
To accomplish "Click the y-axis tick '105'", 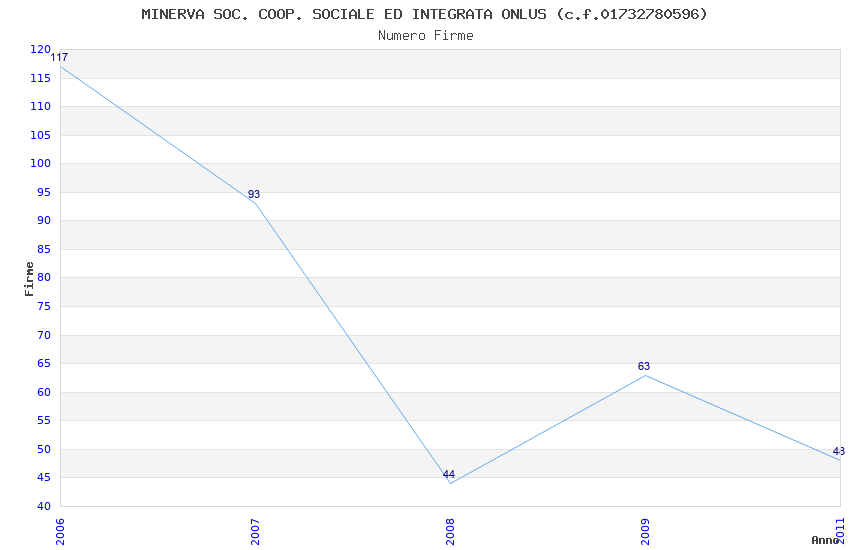I will [41, 135].
